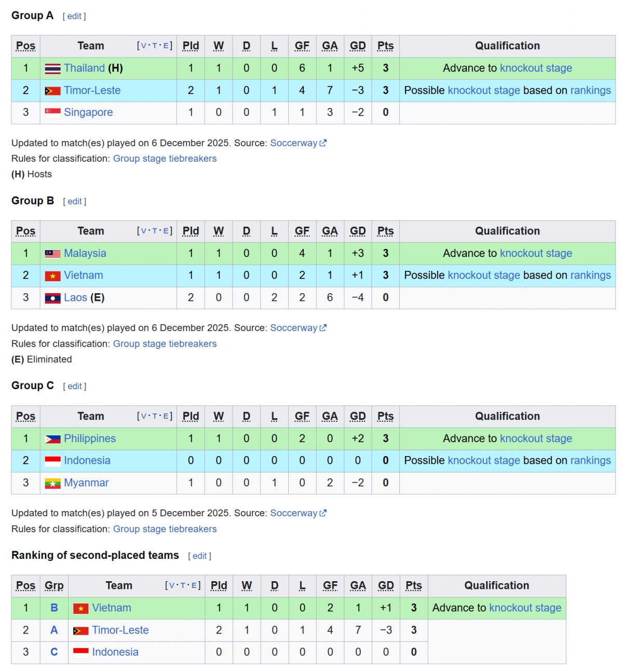Open the rankings link in Group C Indonesia row
The width and height of the screenshot is (623, 672).
point(590,461)
